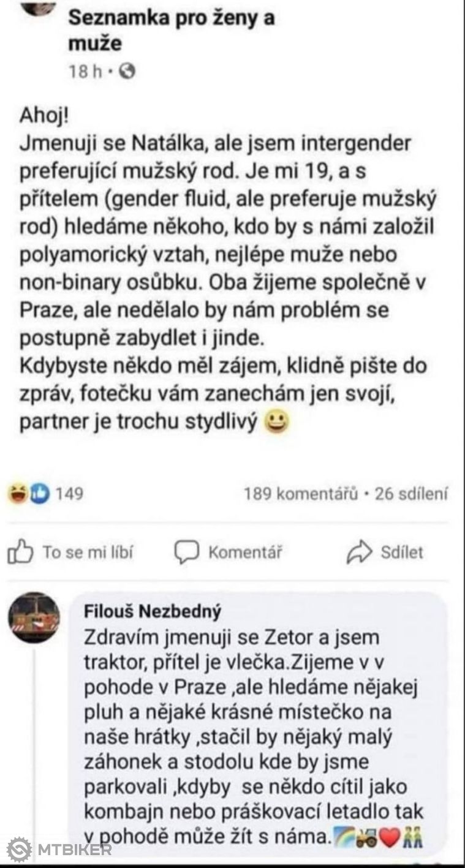This screenshot has height=868, width=465.
Task: Tap the speech bubble comment icon
Action: click(x=187, y=551)
